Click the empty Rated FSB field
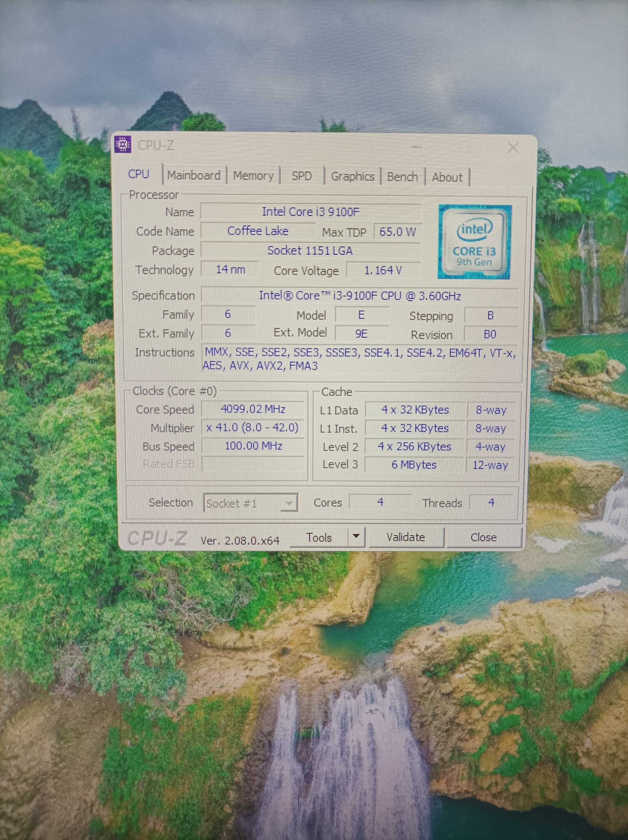Screen dimensions: 628x840 click(x=253, y=464)
